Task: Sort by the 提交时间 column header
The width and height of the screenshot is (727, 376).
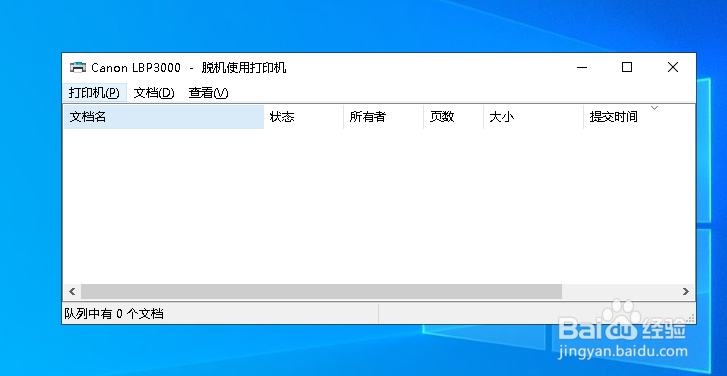Action: click(x=639, y=117)
